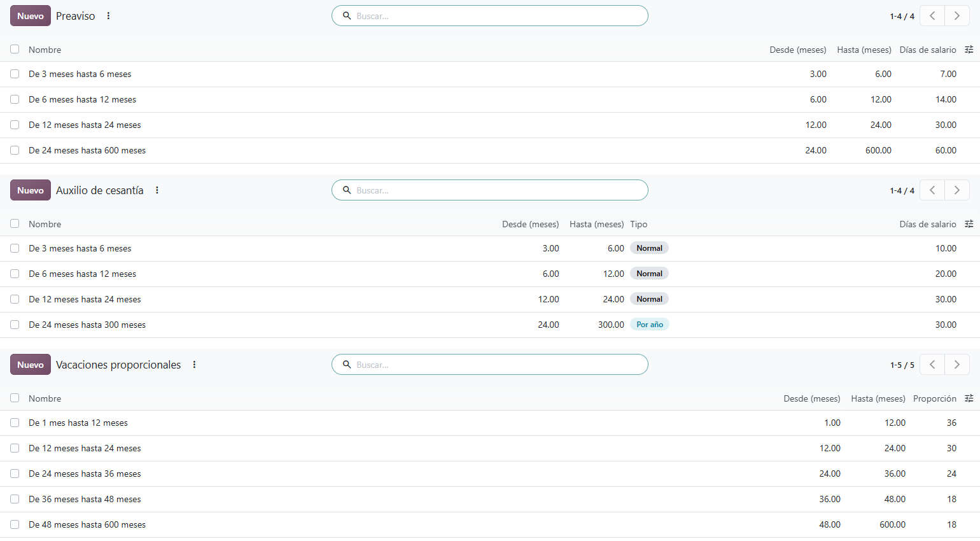Screen dimensions: 980x541
Task: Check the row De 1 mes hasta 12 meses
Action: point(15,423)
